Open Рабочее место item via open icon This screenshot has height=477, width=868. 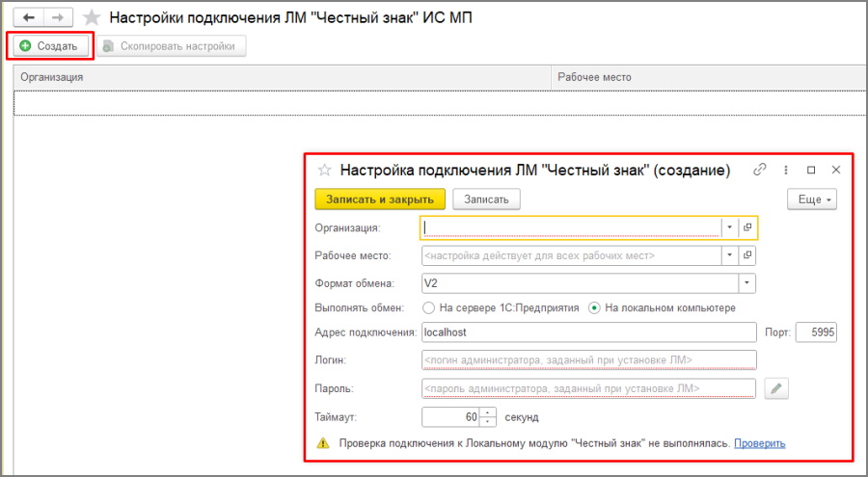747,255
